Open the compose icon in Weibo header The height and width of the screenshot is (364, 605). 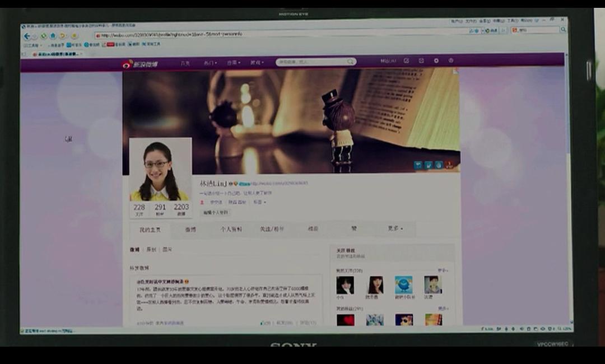click(x=406, y=61)
